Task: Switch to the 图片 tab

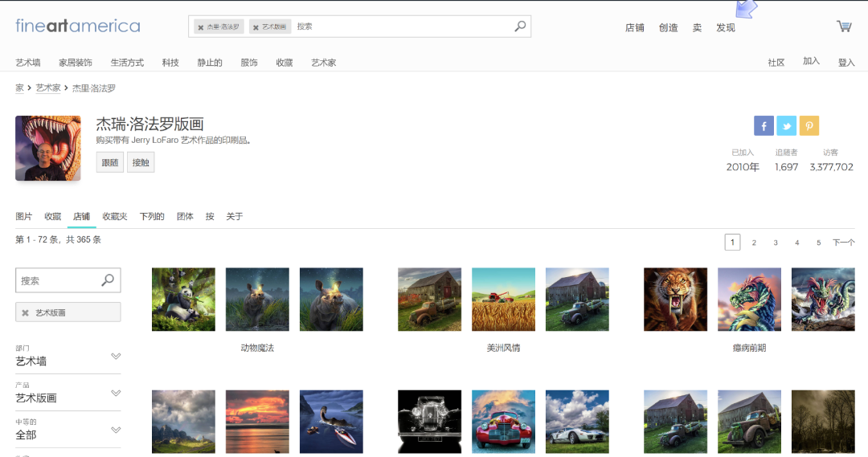Action: (24, 216)
